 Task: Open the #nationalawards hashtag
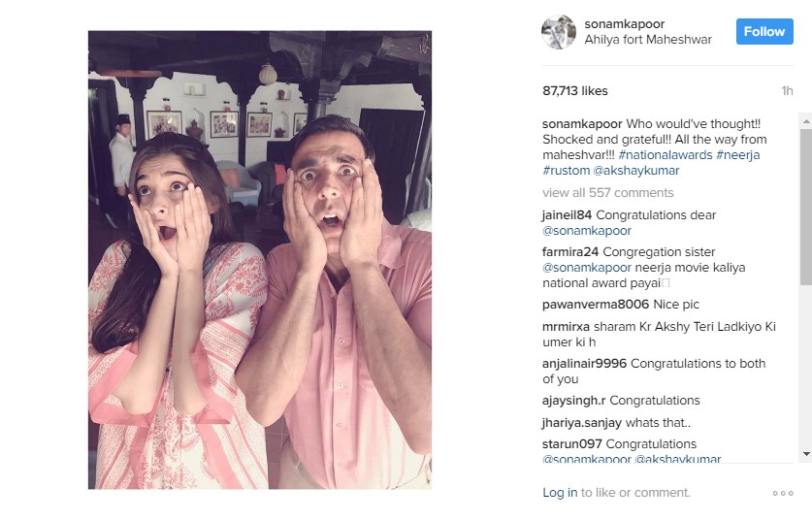pyautogui.click(x=666, y=155)
